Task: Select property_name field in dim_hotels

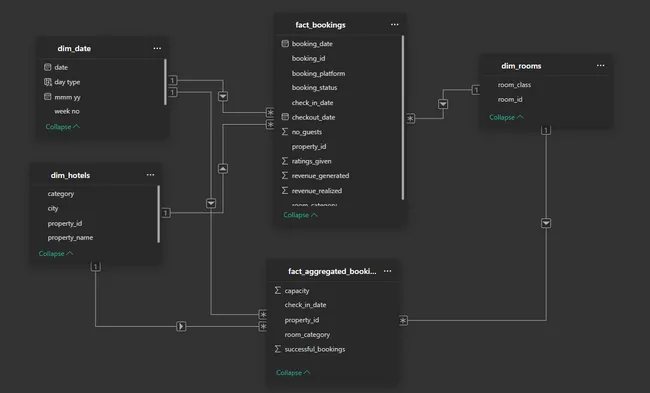Action: click(x=70, y=238)
